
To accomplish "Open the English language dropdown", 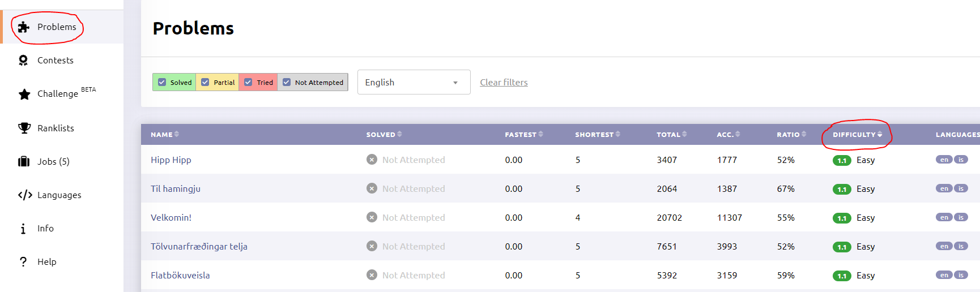I will point(414,82).
